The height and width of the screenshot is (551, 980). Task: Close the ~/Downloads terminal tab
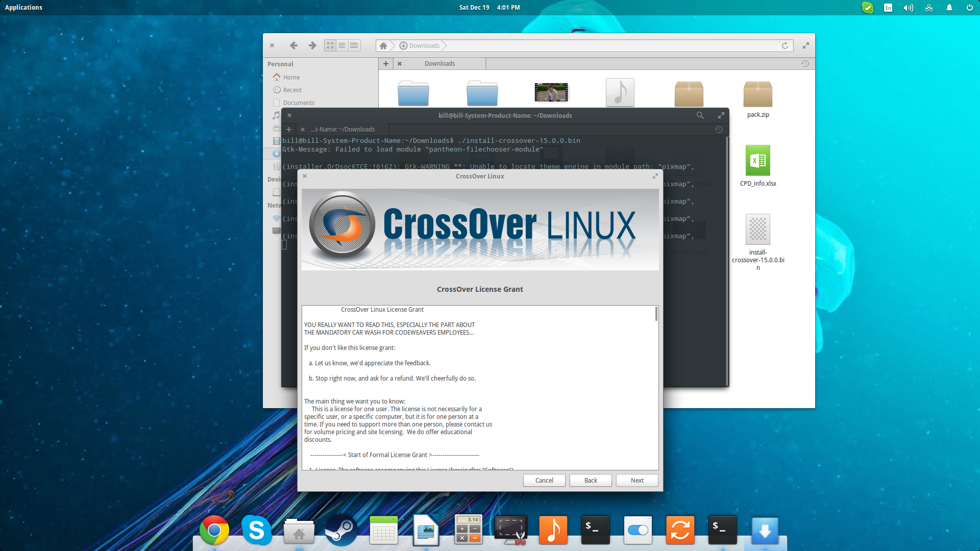303,130
